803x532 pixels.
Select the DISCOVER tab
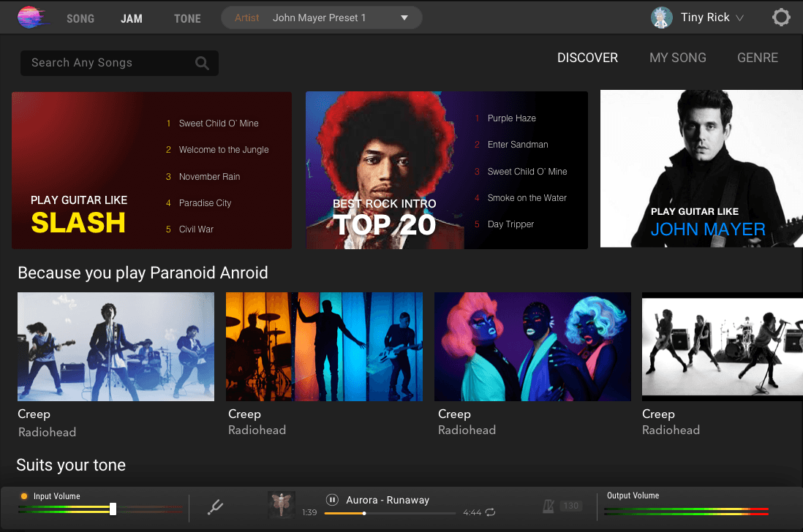point(587,58)
